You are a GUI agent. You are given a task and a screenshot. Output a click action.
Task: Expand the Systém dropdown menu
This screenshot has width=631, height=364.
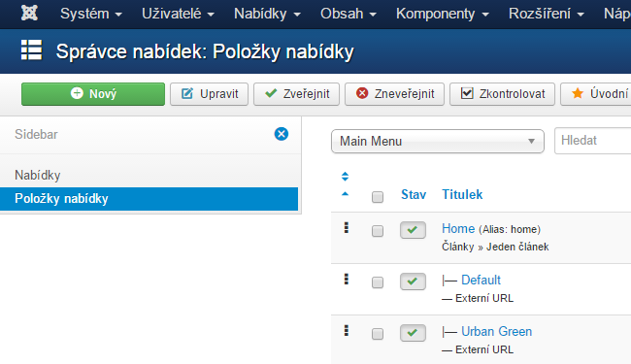pyautogui.click(x=91, y=14)
